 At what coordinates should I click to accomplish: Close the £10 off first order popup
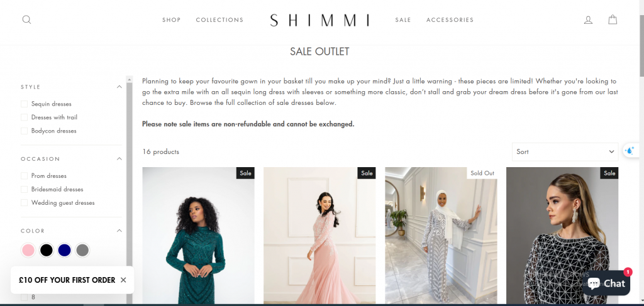tap(123, 280)
